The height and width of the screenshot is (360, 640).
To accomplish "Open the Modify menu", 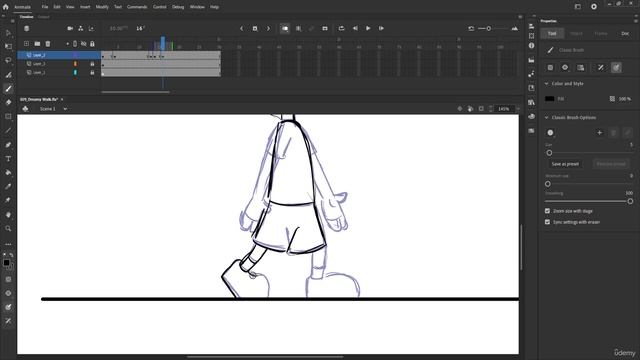I will pyautogui.click(x=102, y=7).
